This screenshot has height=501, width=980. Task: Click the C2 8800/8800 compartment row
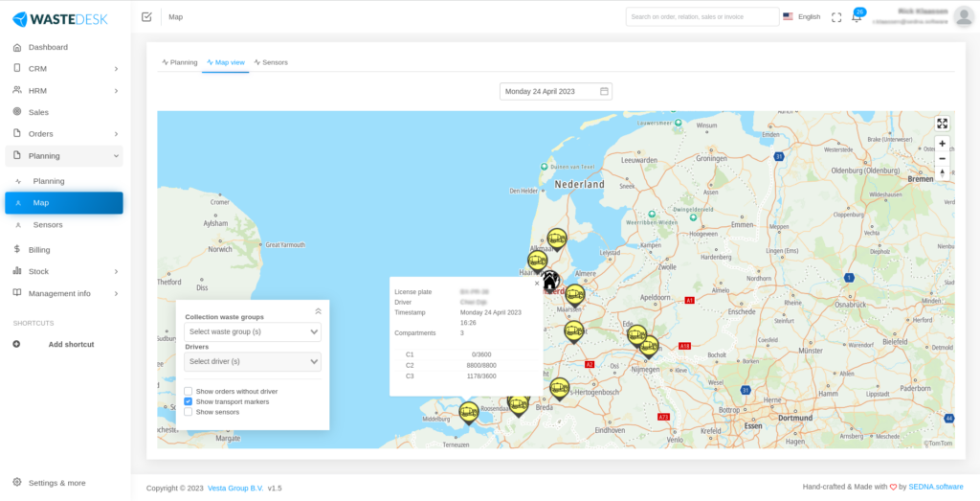[466, 365]
